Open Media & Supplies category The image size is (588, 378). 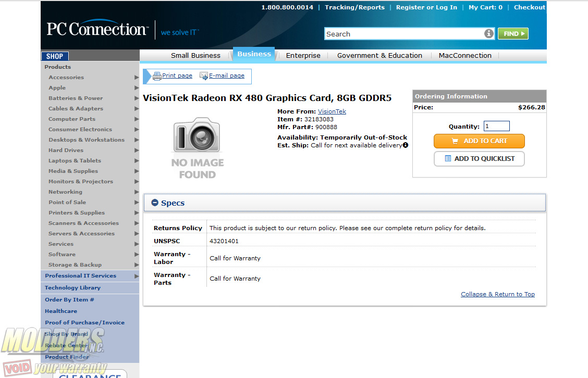pos(73,171)
